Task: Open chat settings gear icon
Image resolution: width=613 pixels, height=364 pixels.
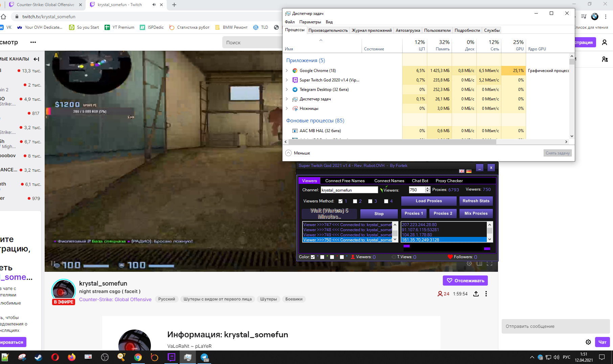Action: pyautogui.click(x=588, y=342)
